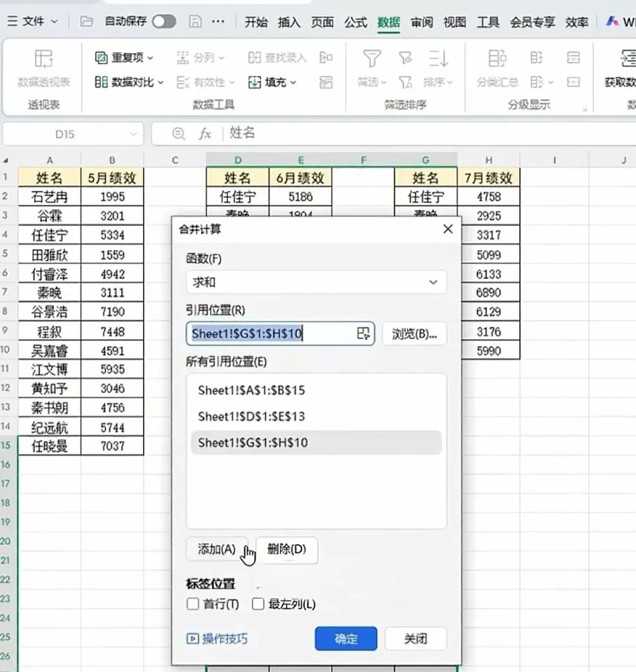Image resolution: width=636 pixels, height=672 pixels.
Task: Click the 确定 confirm button
Action: coord(346,638)
